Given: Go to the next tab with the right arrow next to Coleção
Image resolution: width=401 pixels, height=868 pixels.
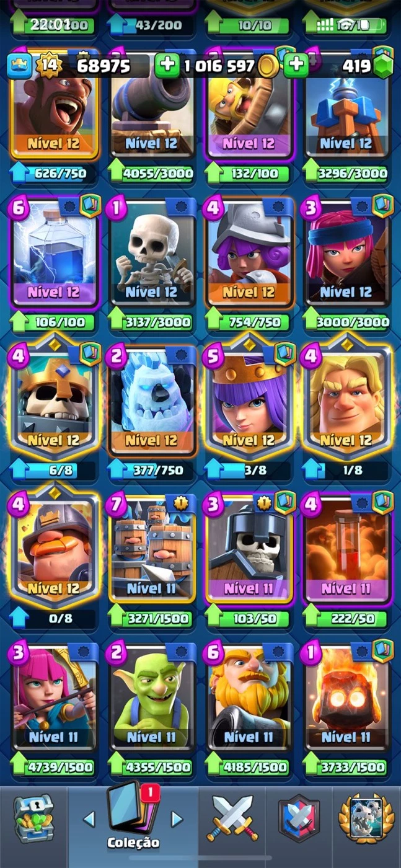Looking at the screenshot, I should click(177, 819).
